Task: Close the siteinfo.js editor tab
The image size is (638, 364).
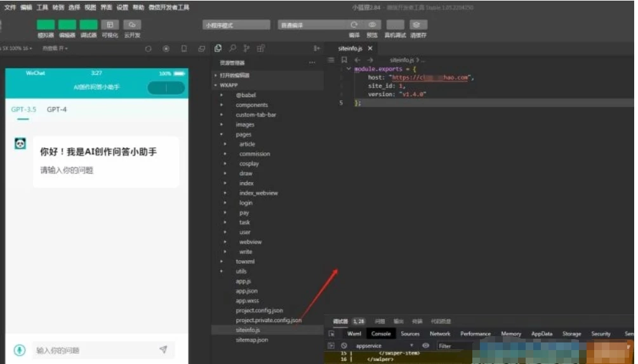Action: (370, 48)
